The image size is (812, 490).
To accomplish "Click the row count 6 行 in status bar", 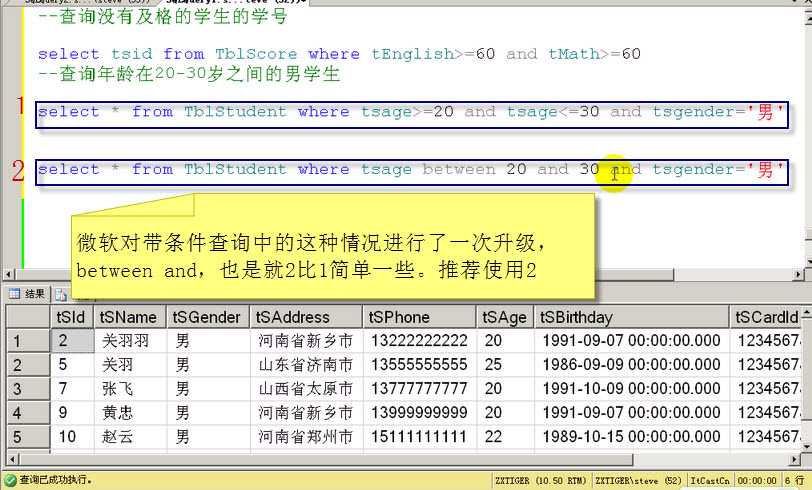I will coord(794,481).
